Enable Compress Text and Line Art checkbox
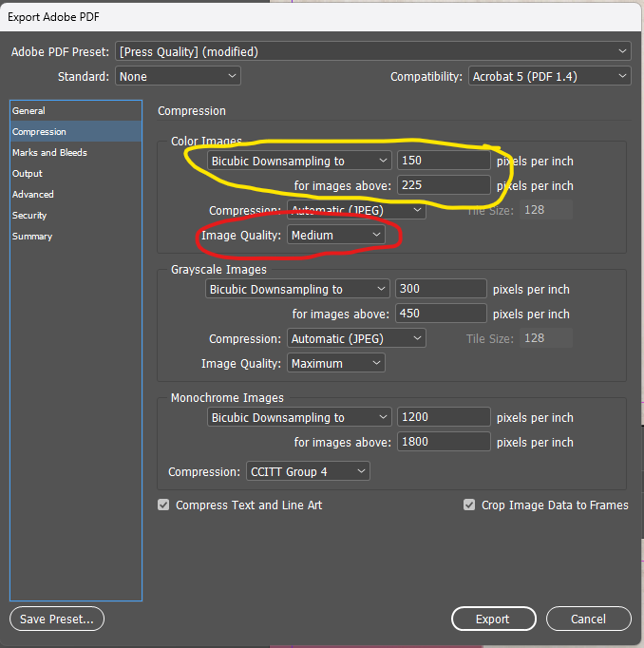This screenshot has width=644, height=648. pos(164,505)
